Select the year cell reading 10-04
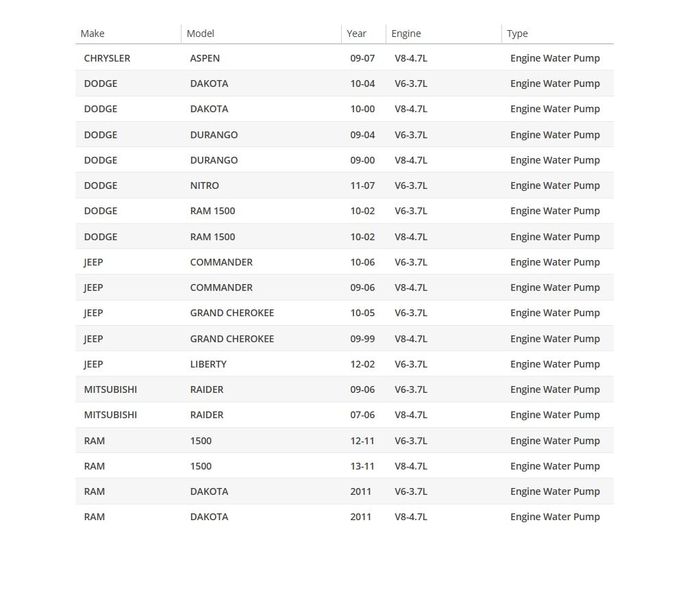The width and height of the screenshot is (685, 616). click(362, 84)
